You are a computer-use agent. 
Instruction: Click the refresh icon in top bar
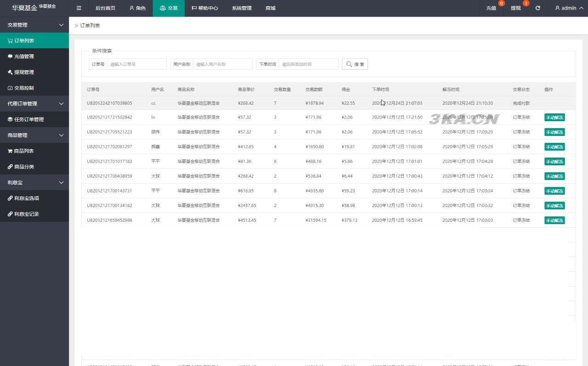click(537, 8)
